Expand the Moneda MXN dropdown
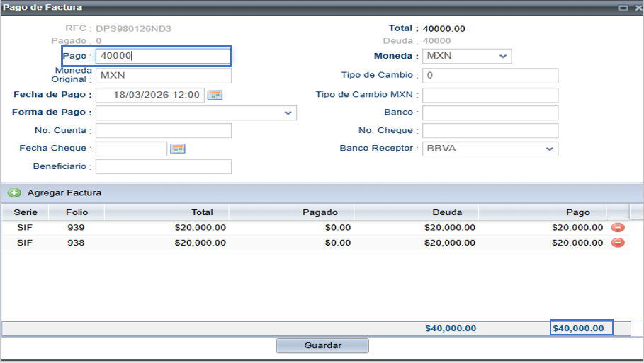Viewport: 644px width, 363px height. (x=502, y=57)
